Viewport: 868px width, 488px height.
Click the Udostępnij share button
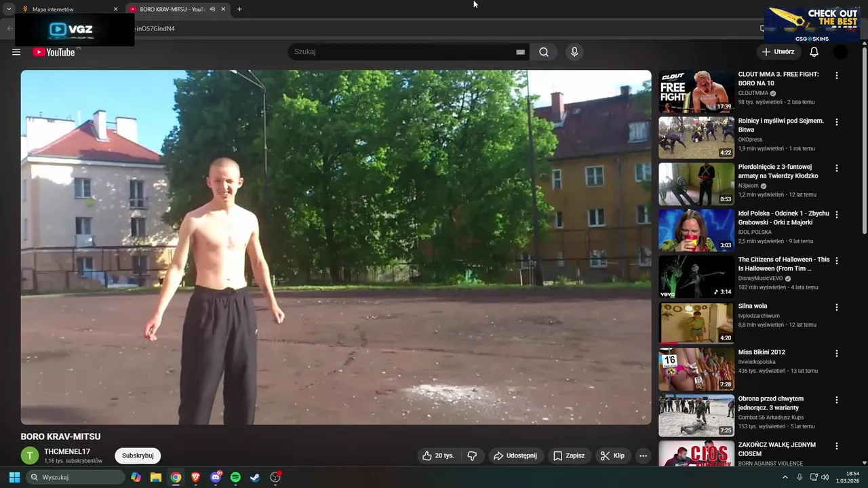coord(515,455)
